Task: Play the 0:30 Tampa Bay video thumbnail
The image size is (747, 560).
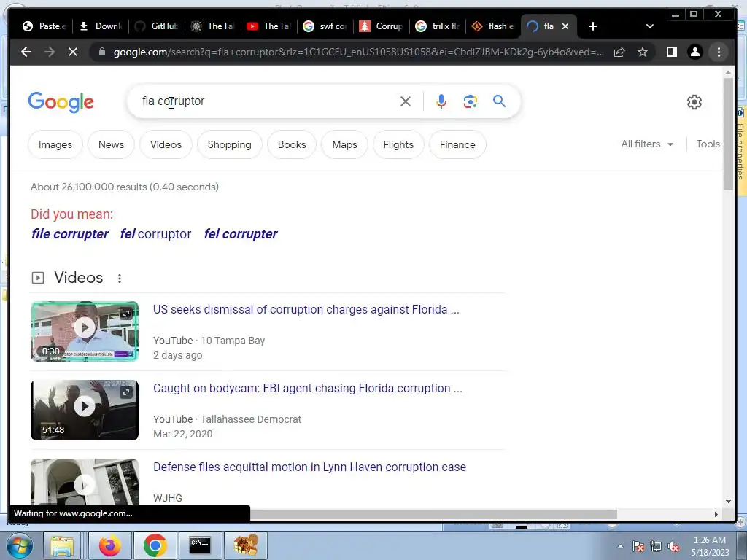Action: pos(85,332)
